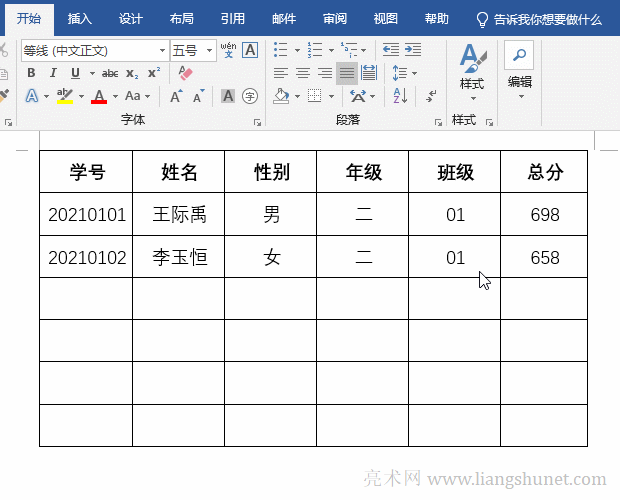Click the cell with 李玉恒
Viewport: 620px width, 500px height.
coord(179,257)
